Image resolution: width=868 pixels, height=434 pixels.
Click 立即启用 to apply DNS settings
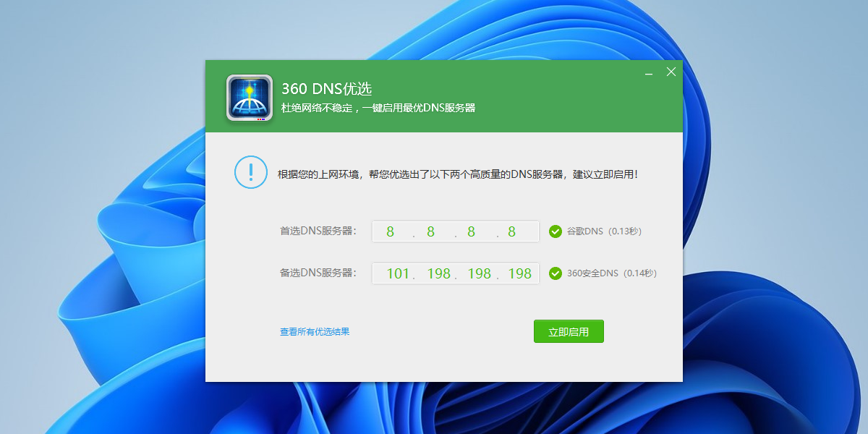click(x=569, y=332)
